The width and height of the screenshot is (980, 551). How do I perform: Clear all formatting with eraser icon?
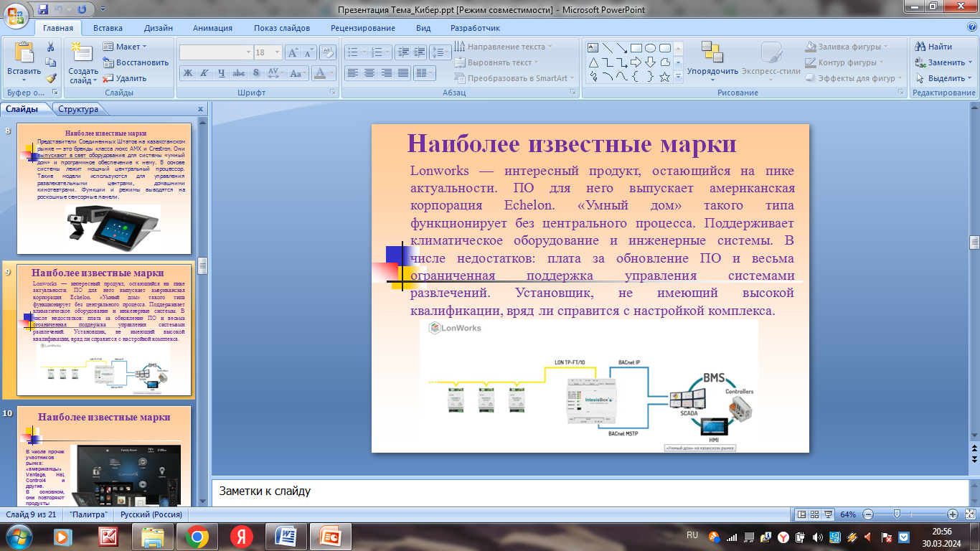[x=328, y=52]
